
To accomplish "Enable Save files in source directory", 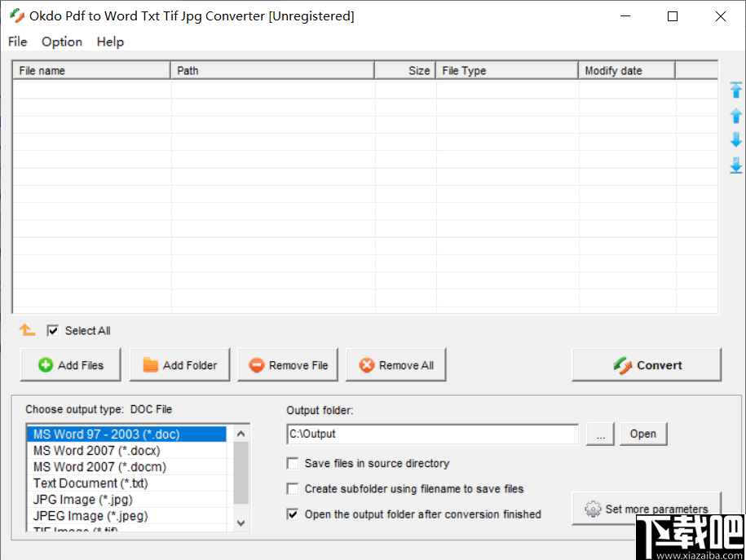I will coord(293,462).
